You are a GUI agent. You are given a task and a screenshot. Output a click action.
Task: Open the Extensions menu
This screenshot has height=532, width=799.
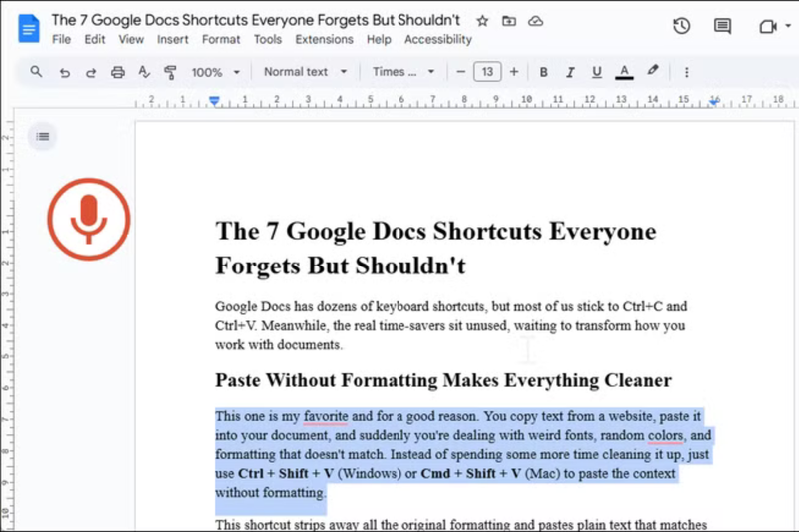click(324, 40)
